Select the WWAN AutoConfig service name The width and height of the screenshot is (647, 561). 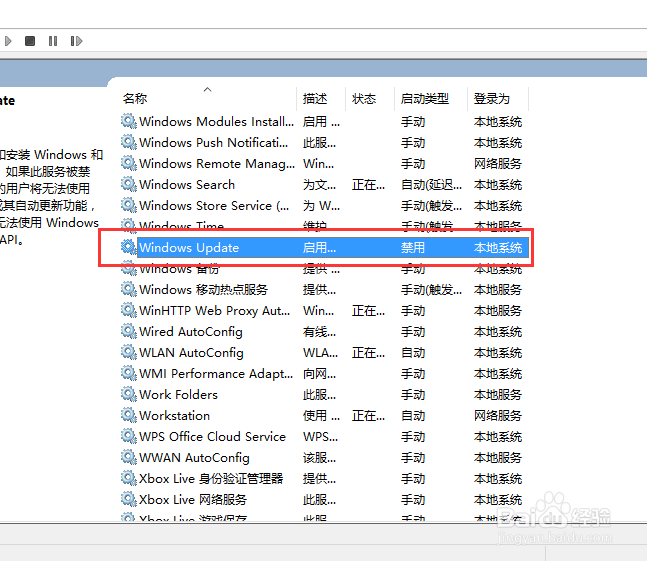pyautogui.click(x=194, y=458)
